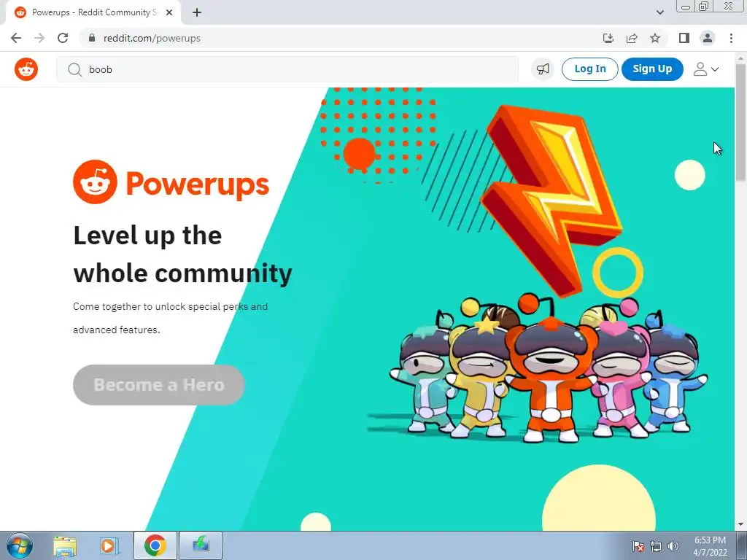This screenshot has width=747, height=560.
Task: Open Windows Explorer from the taskbar
Action: 65,545
